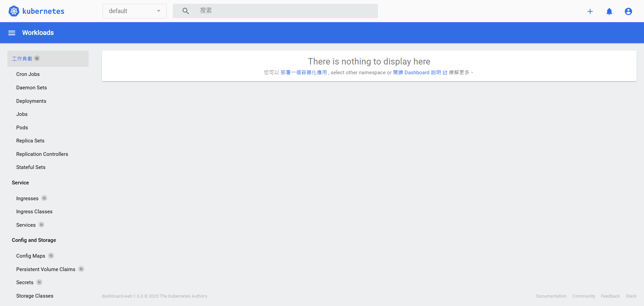Select Stateful Sets in the sidebar
This screenshot has width=644, height=306.
[x=31, y=167]
